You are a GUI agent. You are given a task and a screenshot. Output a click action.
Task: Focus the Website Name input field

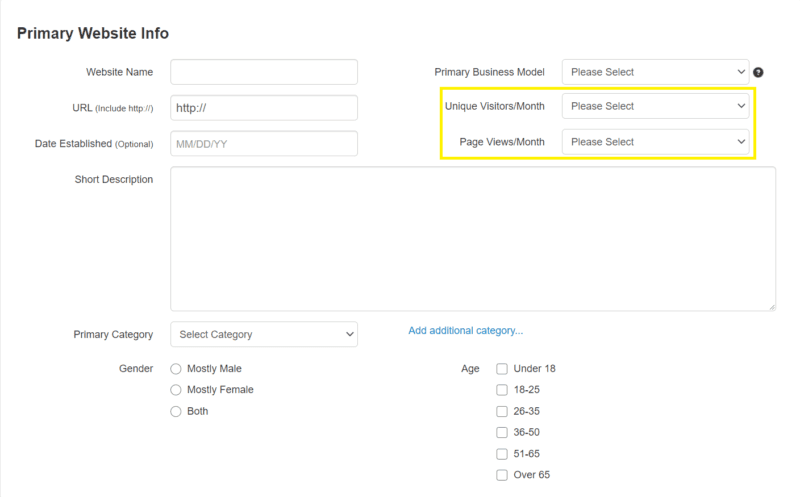264,72
